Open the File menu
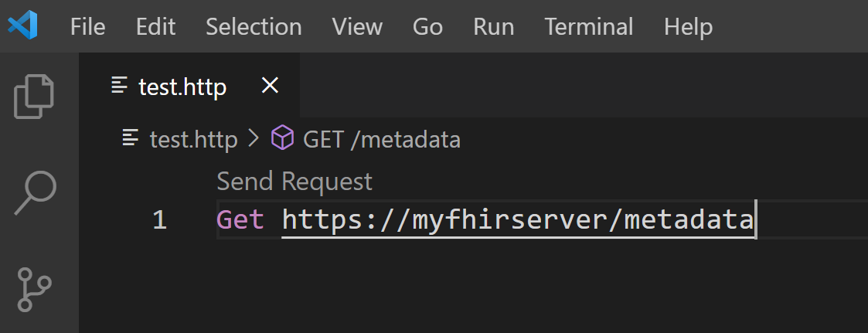The height and width of the screenshot is (333, 868). [87, 26]
